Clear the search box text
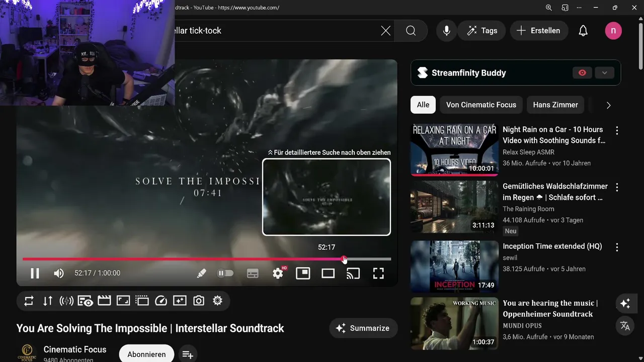 [x=386, y=31]
